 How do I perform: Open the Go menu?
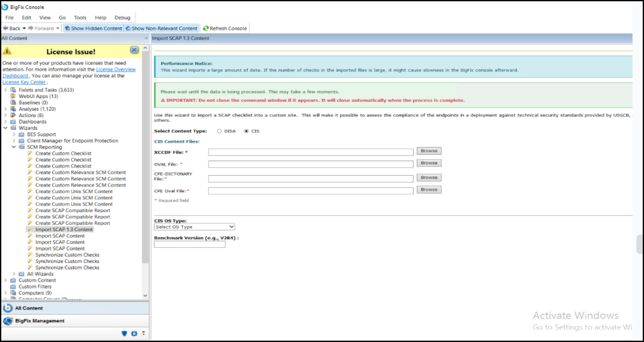click(62, 18)
